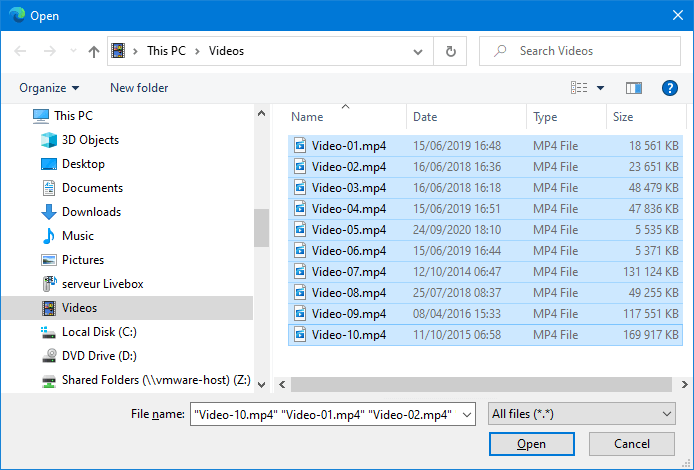Image resolution: width=694 pixels, height=470 pixels.
Task: Go back with the left arrow
Action: [20, 51]
